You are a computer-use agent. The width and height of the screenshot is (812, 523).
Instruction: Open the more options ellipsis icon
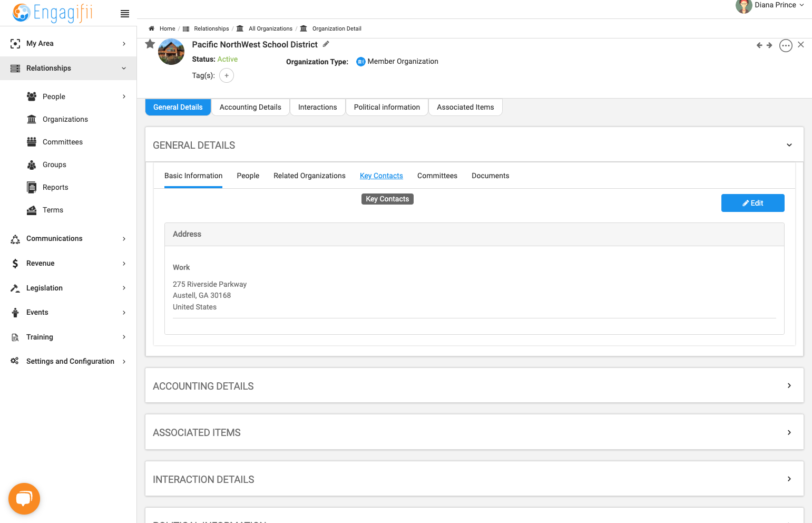[786, 45]
